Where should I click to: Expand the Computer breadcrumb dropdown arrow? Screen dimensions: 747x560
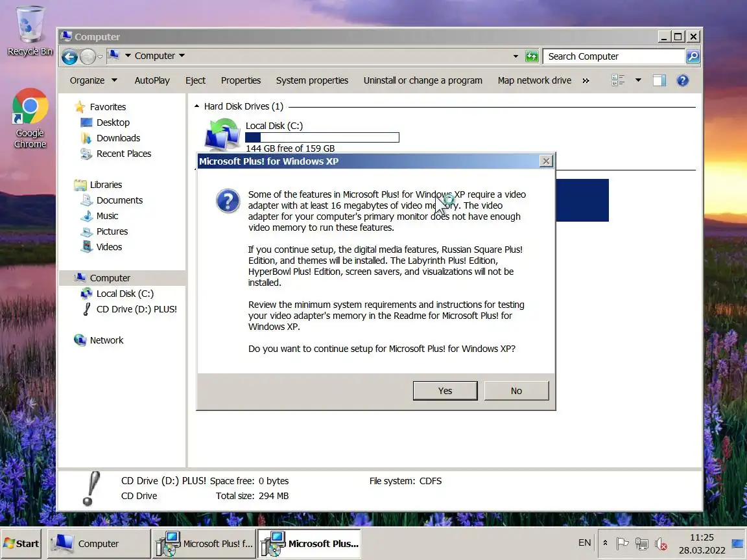[182, 56]
